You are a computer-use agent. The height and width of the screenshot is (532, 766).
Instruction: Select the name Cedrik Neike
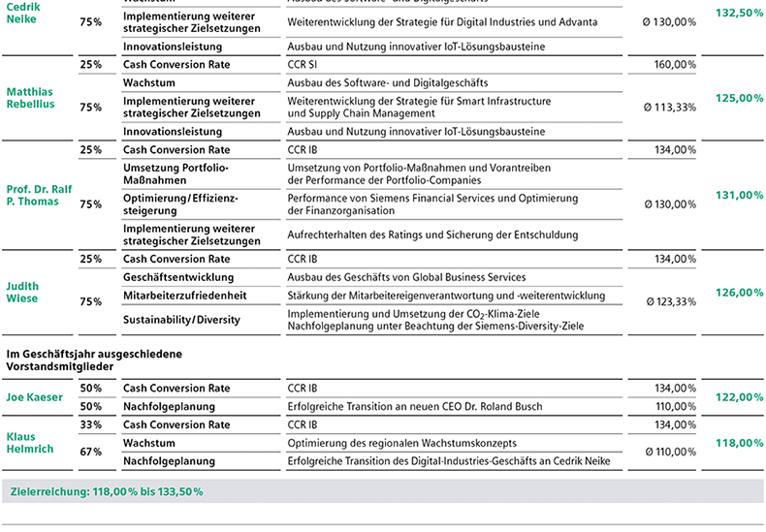[23, 13]
